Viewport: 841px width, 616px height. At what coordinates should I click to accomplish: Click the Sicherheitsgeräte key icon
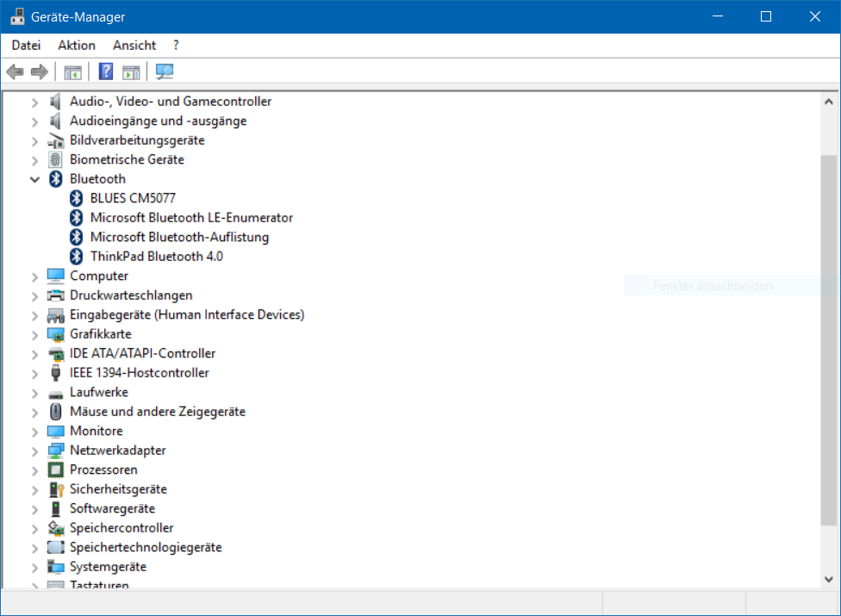(56, 489)
